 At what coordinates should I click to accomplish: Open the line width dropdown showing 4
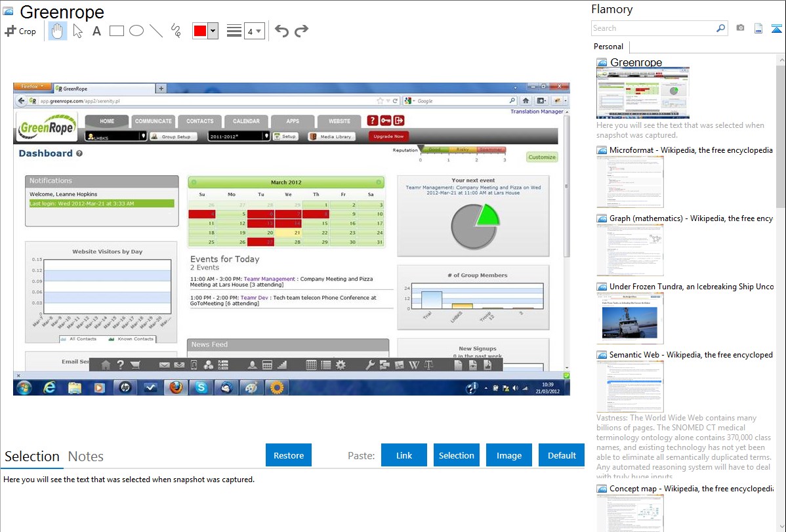[255, 31]
